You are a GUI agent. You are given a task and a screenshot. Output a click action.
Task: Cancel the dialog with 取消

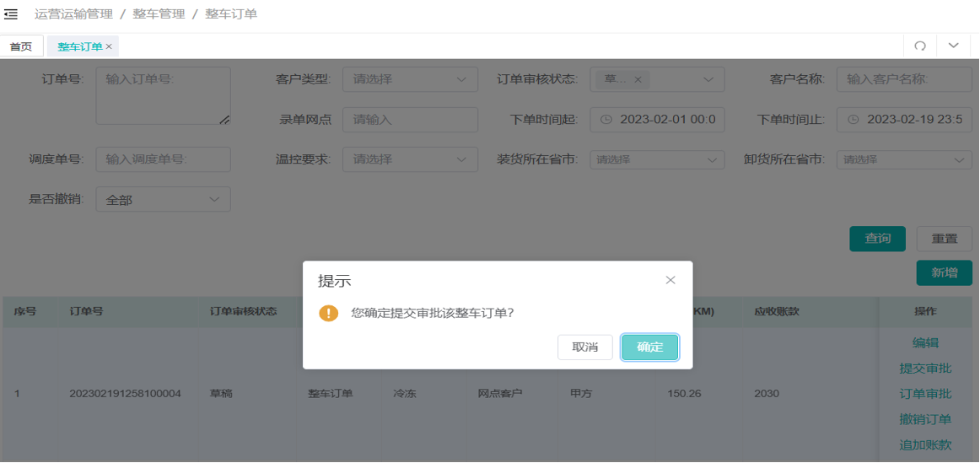point(585,347)
